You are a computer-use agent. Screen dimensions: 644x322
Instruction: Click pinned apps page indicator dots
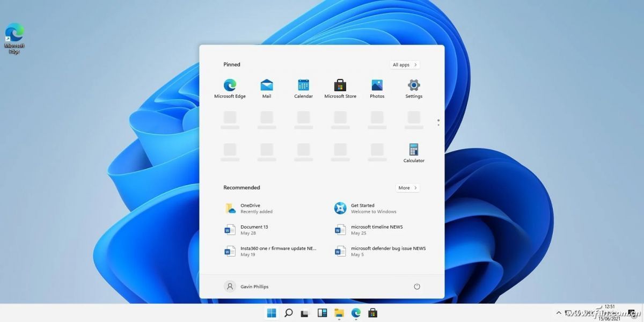438,122
